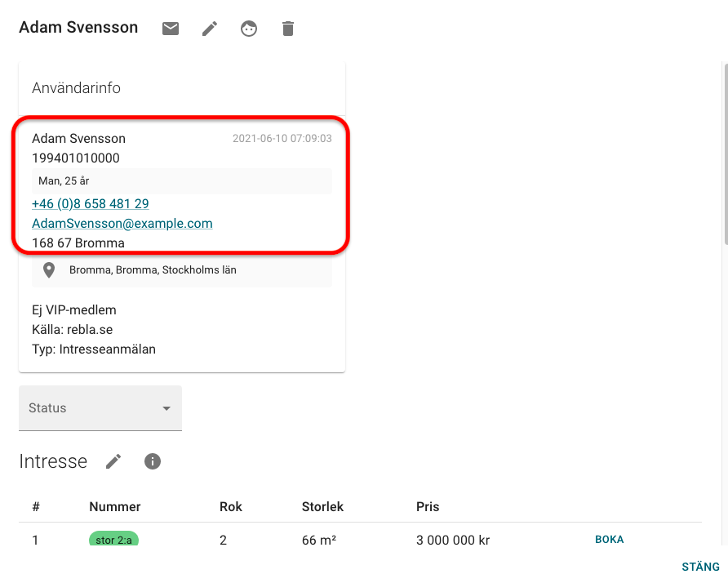
Task: Click the BOKA button
Action: coord(609,540)
